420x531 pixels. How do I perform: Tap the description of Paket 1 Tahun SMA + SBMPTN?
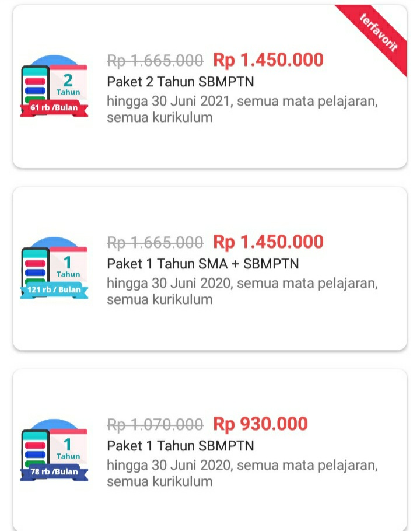pyautogui.click(x=242, y=291)
